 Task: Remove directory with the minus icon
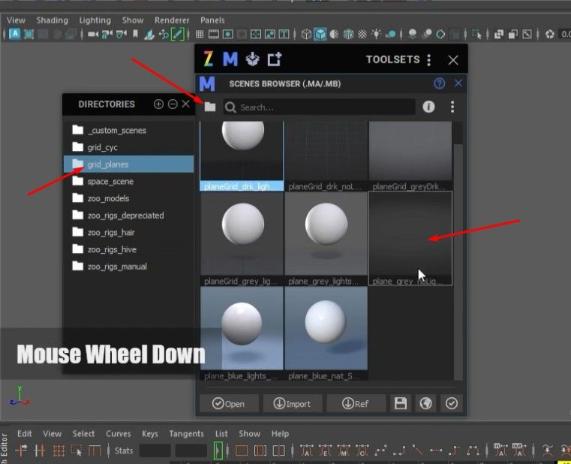[x=173, y=104]
